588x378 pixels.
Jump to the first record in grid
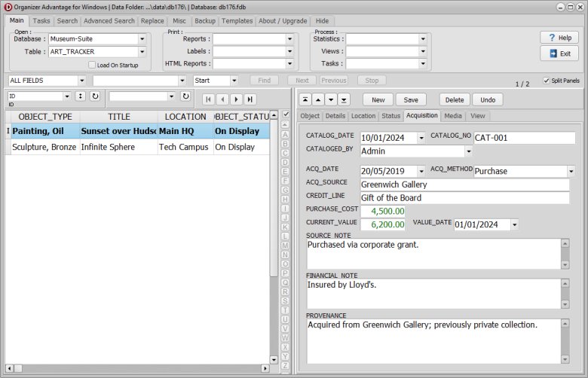pyautogui.click(x=210, y=99)
